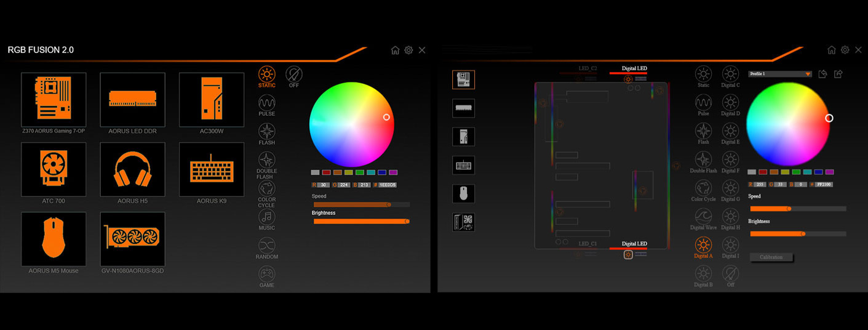This screenshot has height=330, width=868.
Task: Click the Calibration button
Action: coord(771,257)
